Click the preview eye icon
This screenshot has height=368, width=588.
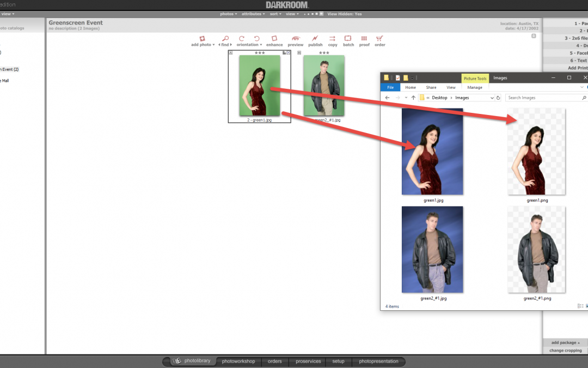pyautogui.click(x=296, y=38)
